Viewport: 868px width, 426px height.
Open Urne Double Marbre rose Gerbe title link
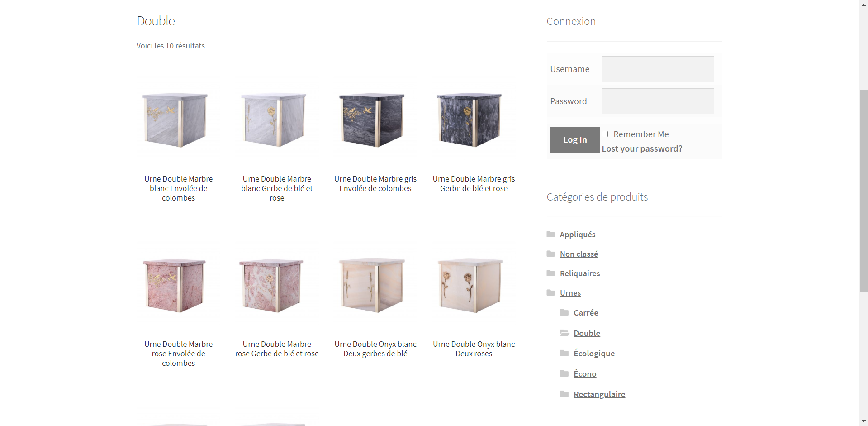(x=277, y=349)
